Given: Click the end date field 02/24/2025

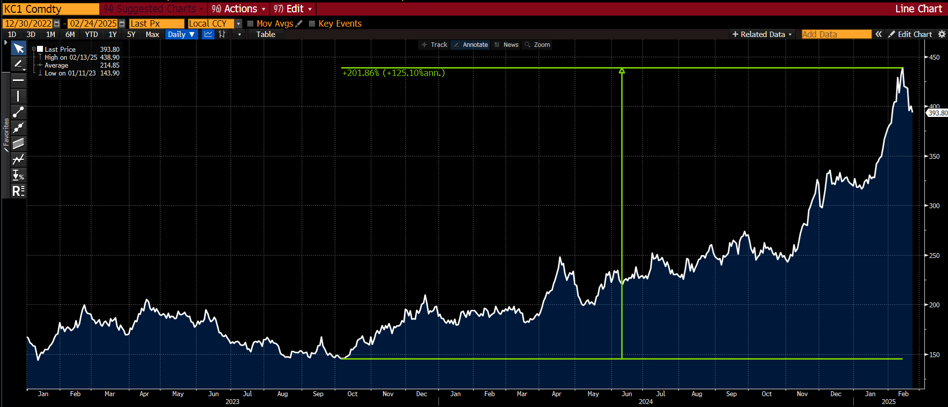Looking at the screenshot, I should point(94,24).
